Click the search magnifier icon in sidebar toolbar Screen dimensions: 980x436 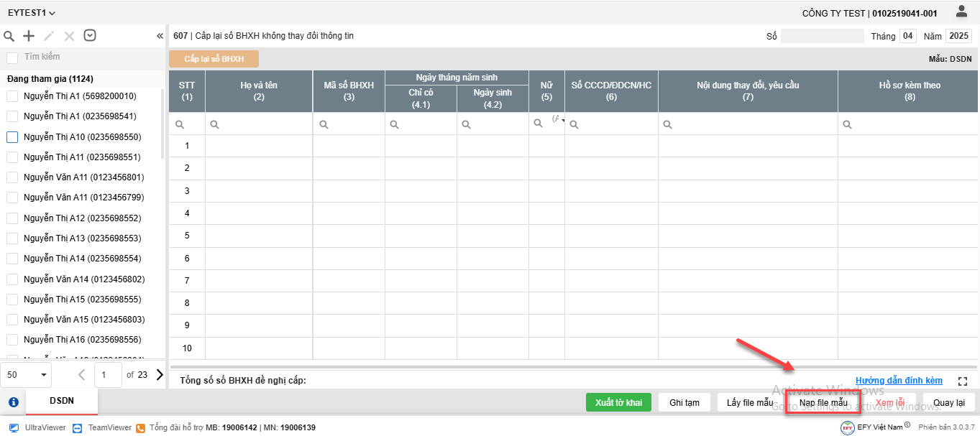click(9, 36)
